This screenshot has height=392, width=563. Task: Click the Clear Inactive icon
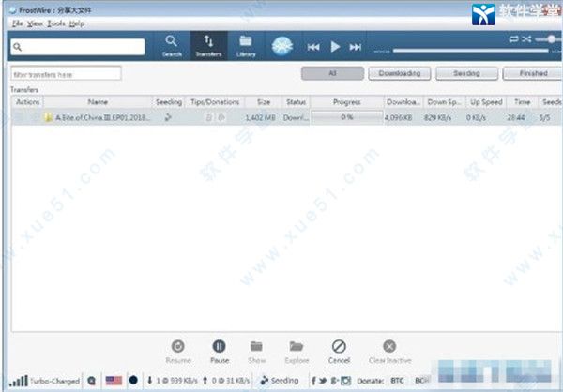pos(389,351)
